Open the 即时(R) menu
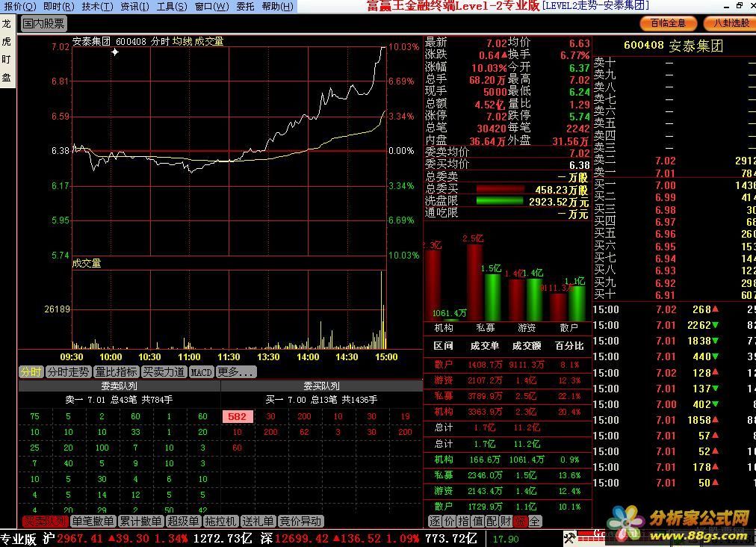Image resolution: width=756 pixels, height=547 pixels. 59,6
